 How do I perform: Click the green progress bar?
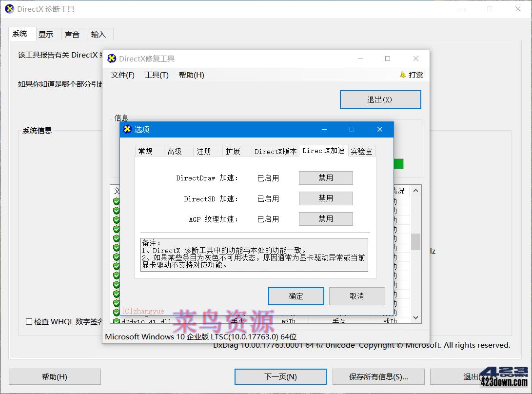pos(397,164)
